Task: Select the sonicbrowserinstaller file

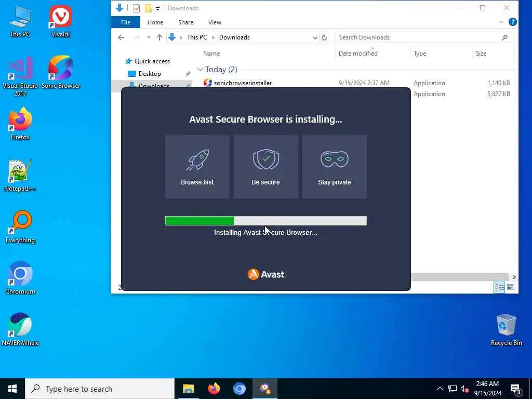Action: click(x=243, y=83)
